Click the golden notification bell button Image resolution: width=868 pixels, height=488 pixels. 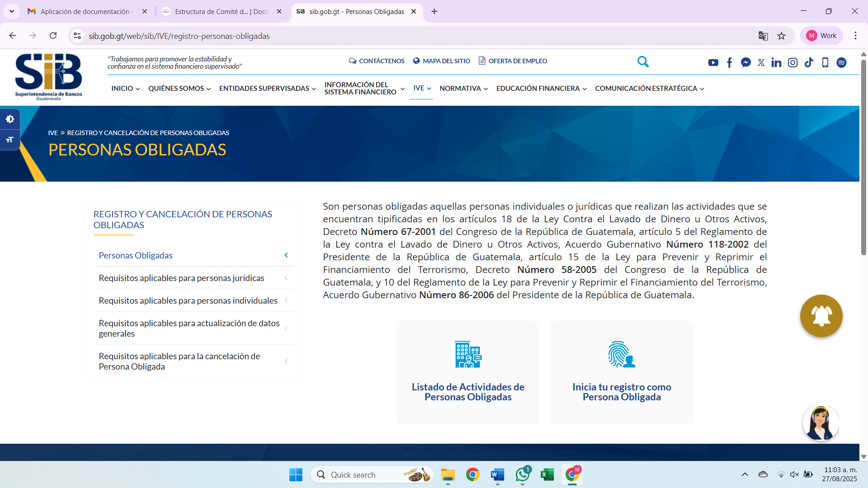pyautogui.click(x=821, y=316)
